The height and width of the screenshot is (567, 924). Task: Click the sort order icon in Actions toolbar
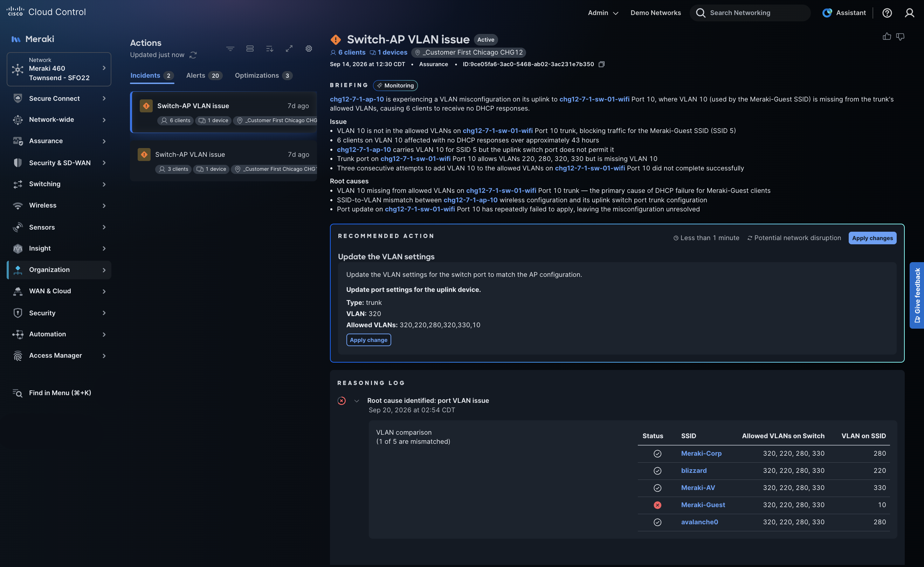tap(269, 49)
